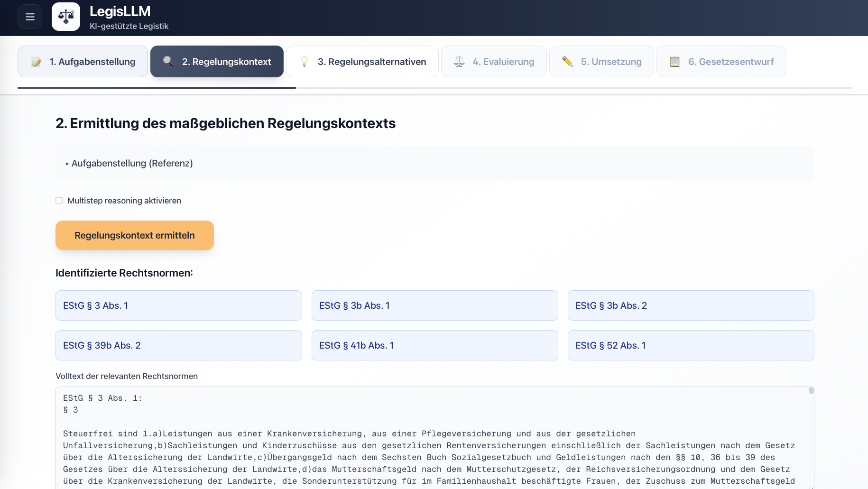Select the EStG § 52 Abs. 1 norm
This screenshot has height=489, width=868.
pos(691,345)
